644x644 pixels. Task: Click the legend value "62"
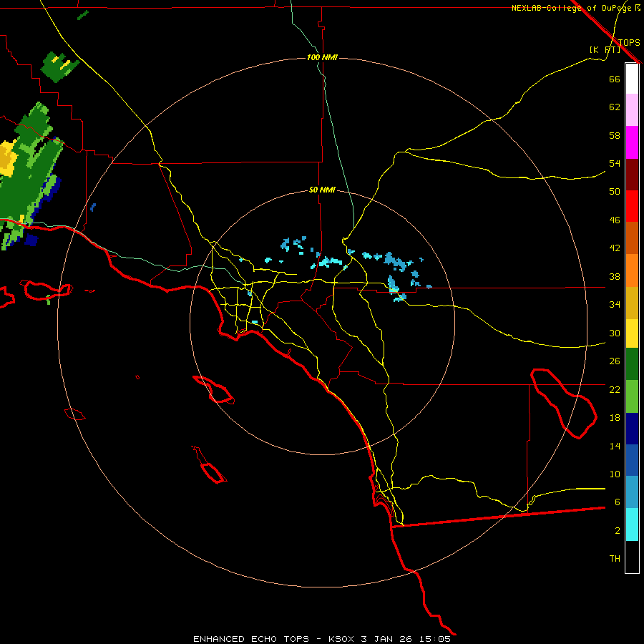point(615,107)
